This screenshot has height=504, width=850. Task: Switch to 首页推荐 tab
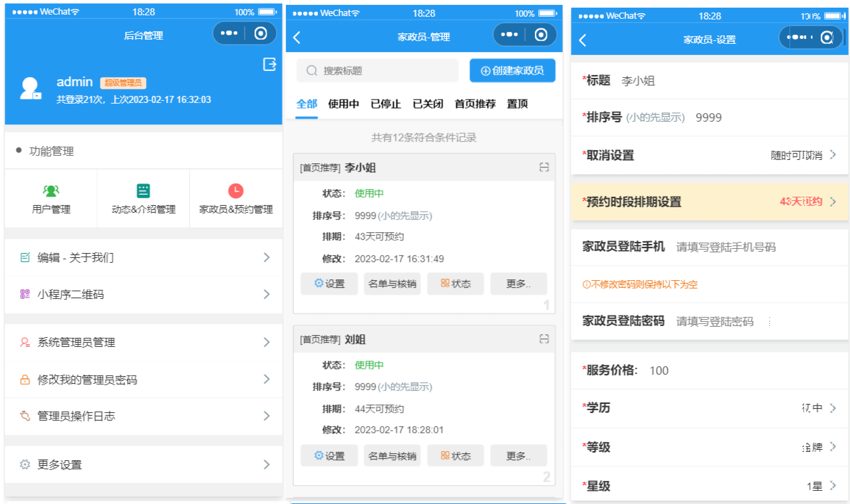pyautogui.click(x=475, y=104)
